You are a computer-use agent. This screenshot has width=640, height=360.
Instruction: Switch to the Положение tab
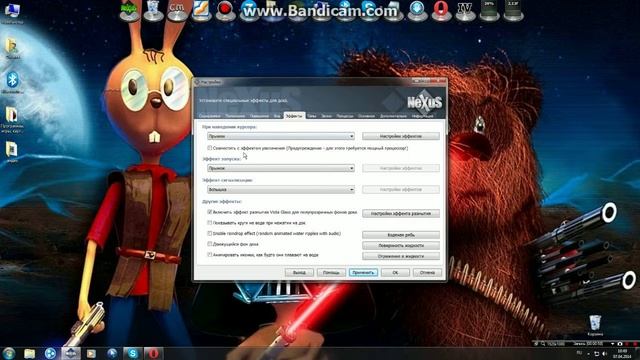click(x=235, y=116)
